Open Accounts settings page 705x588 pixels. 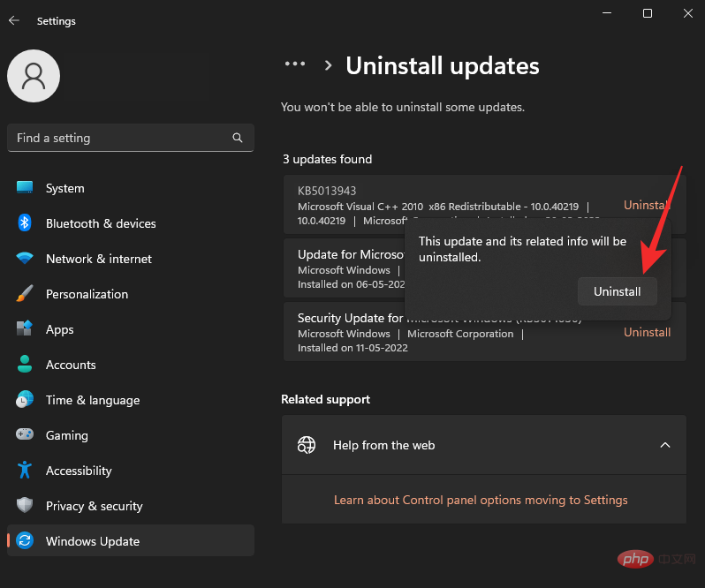pos(71,365)
